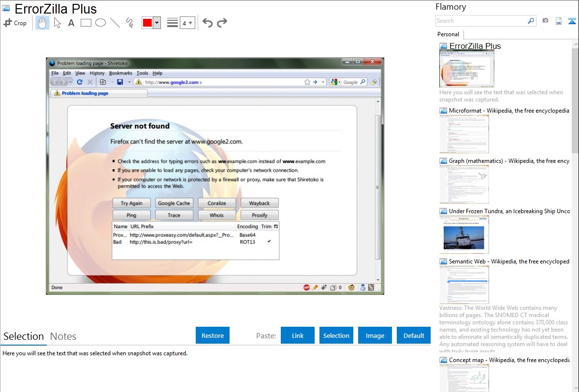The width and height of the screenshot is (579, 392).
Task: Open the History menu in snapshot browser
Action: click(x=97, y=73)
